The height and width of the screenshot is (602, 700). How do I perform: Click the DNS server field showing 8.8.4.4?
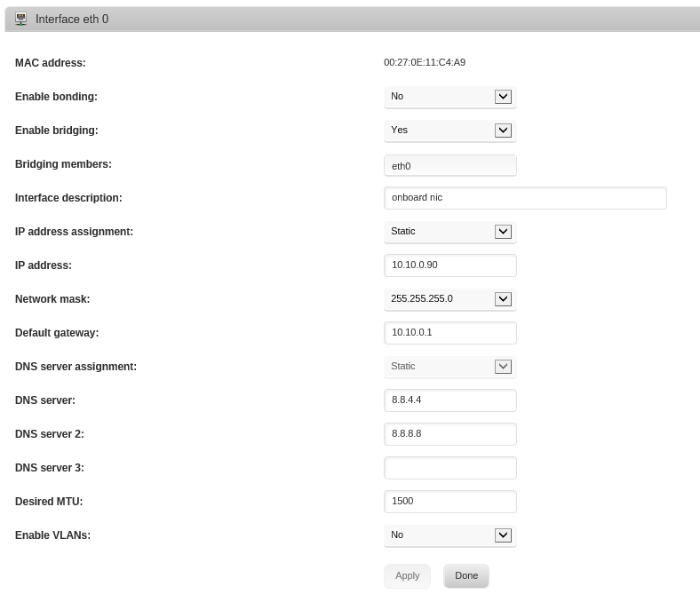tap(450, 400)
